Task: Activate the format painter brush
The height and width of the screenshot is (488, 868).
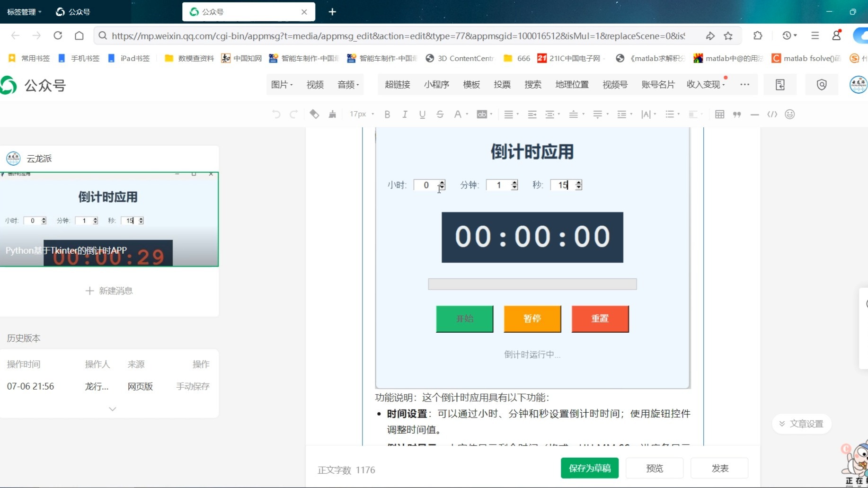Action: point(332,114)
